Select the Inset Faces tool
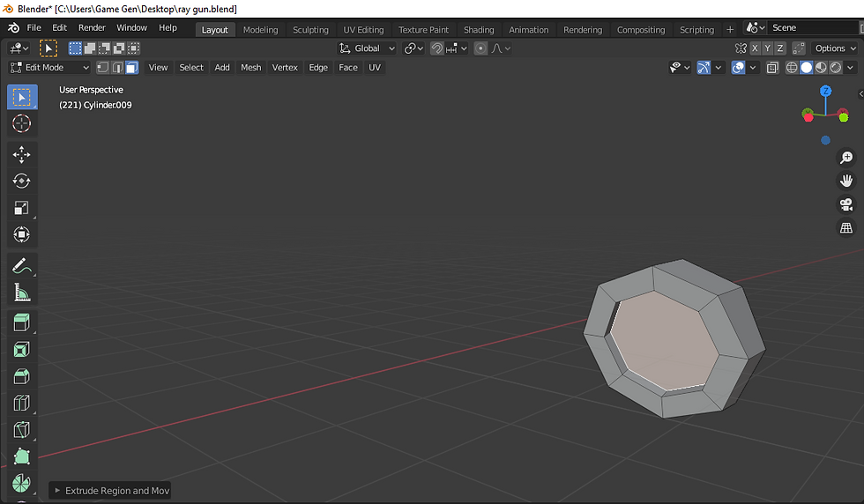864x504 pixels. [x=22, y=350]
